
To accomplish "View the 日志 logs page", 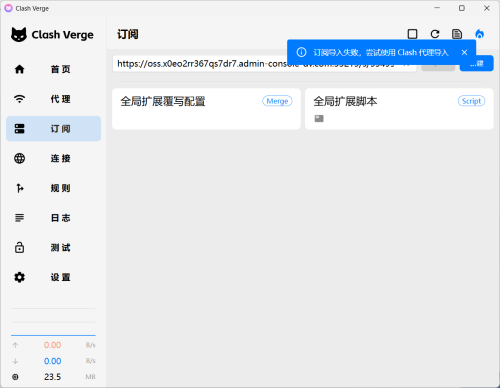I will click(53, 218).
